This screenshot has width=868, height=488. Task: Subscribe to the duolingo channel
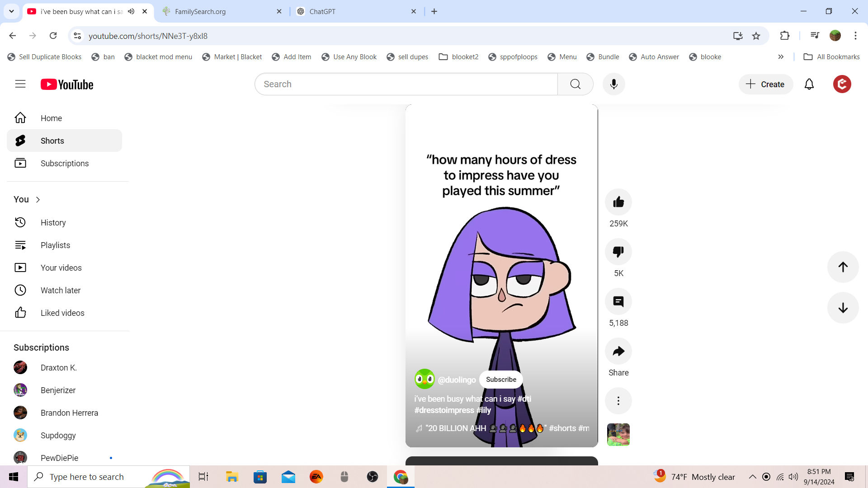(501, 380)
